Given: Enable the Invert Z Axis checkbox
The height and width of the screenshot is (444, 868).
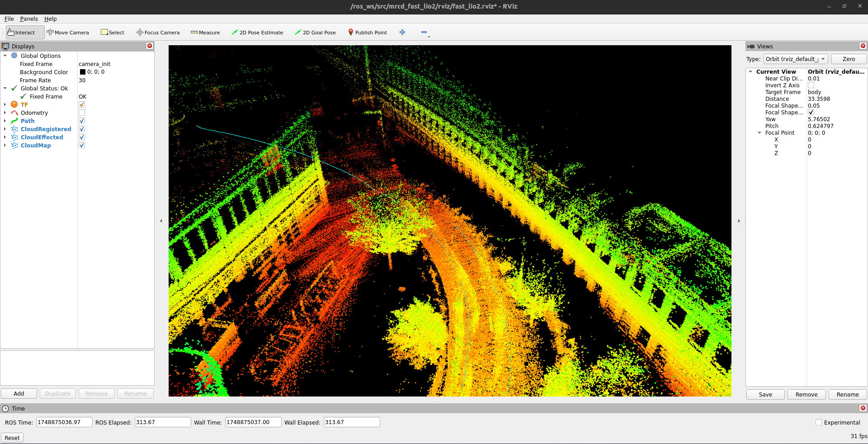Looking at the screenshot, I should point(811,85).
